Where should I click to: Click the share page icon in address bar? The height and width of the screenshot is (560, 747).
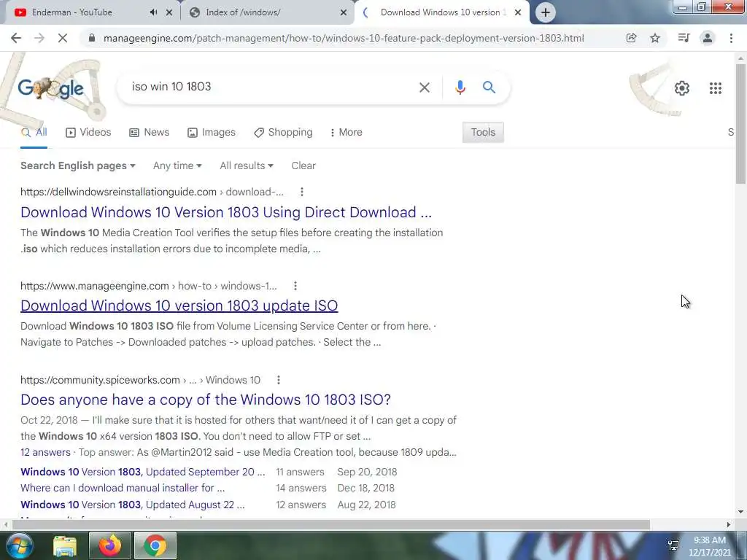[x=631, y=38]
